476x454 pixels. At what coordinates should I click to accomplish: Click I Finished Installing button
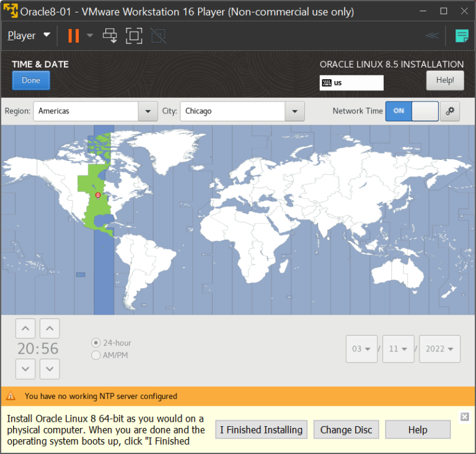(262, 430)
